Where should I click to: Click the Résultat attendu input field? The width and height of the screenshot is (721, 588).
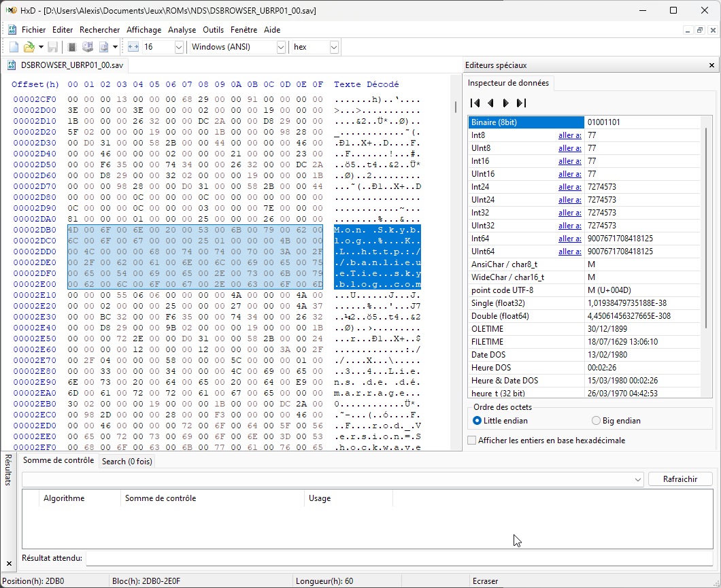[399, 558]
